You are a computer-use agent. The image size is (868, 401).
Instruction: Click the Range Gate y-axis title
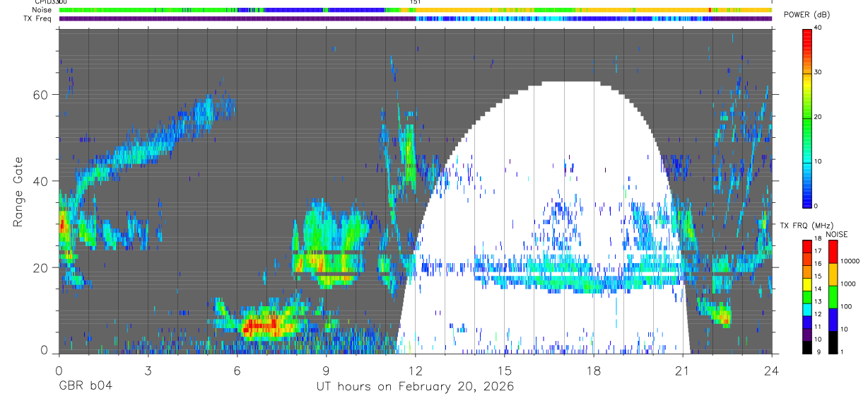[19, 191]
